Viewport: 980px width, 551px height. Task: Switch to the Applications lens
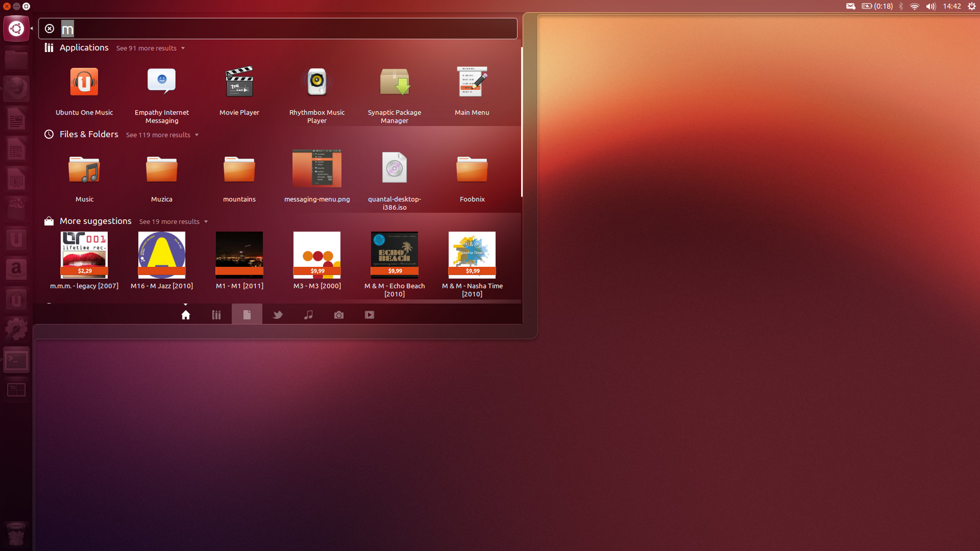point(216,314)
